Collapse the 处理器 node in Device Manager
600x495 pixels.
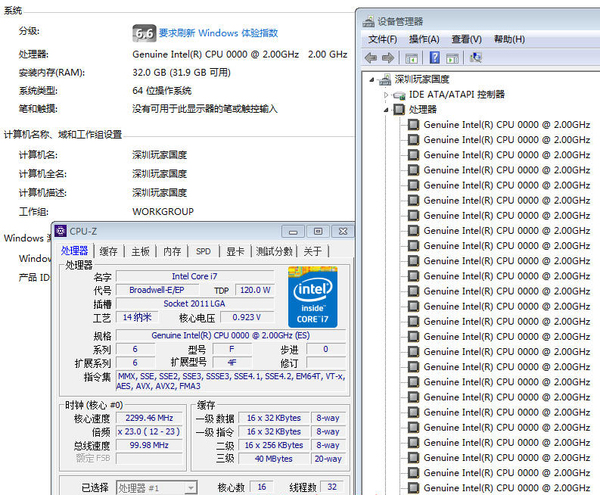(x=386, y=110)
